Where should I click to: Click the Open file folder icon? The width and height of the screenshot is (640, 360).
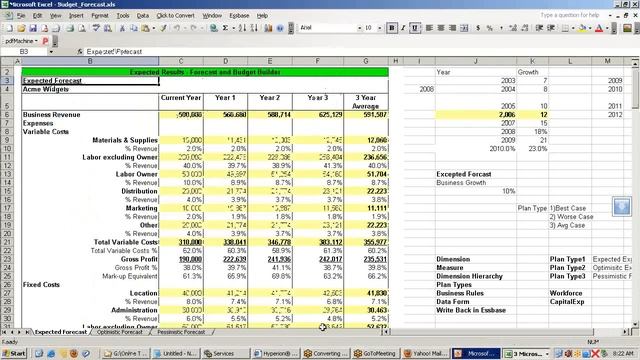[21, 28]
